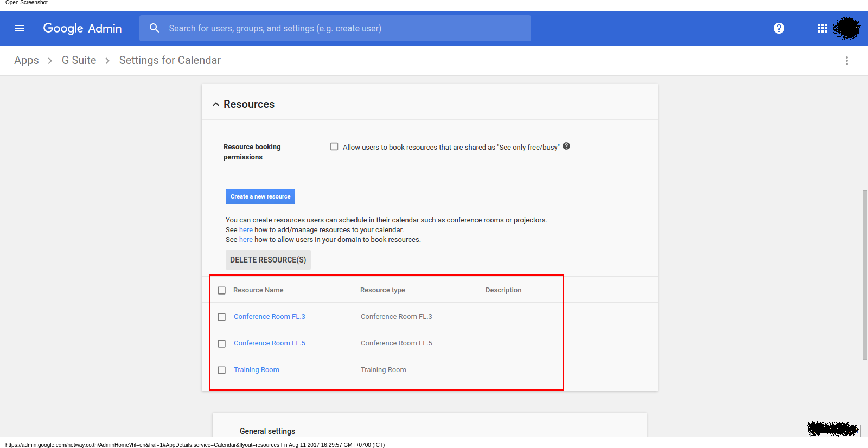This screenshot has height=448, width=868.
Task: Open the three-dot more options menu
Action: (x=846, y=61)
